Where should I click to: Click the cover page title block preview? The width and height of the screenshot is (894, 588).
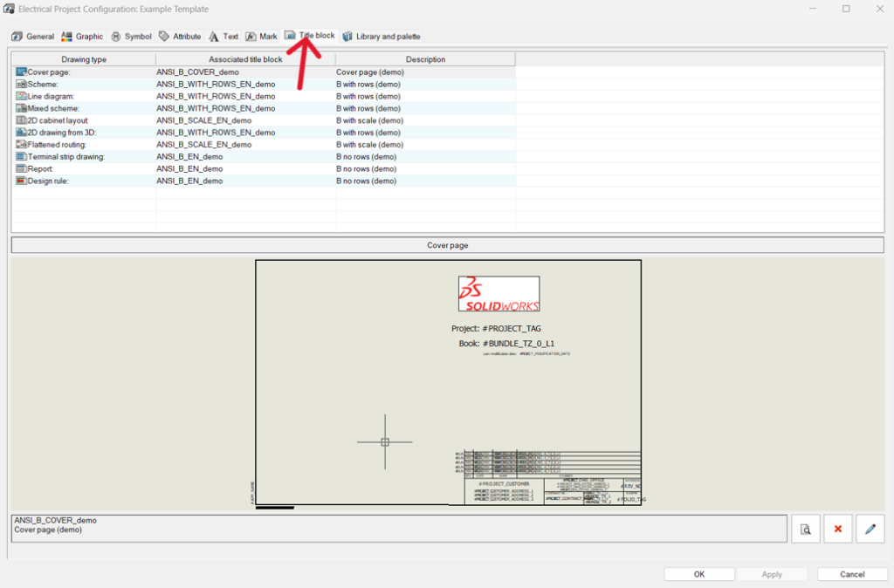pyautogui.click(x=448, y=382)
